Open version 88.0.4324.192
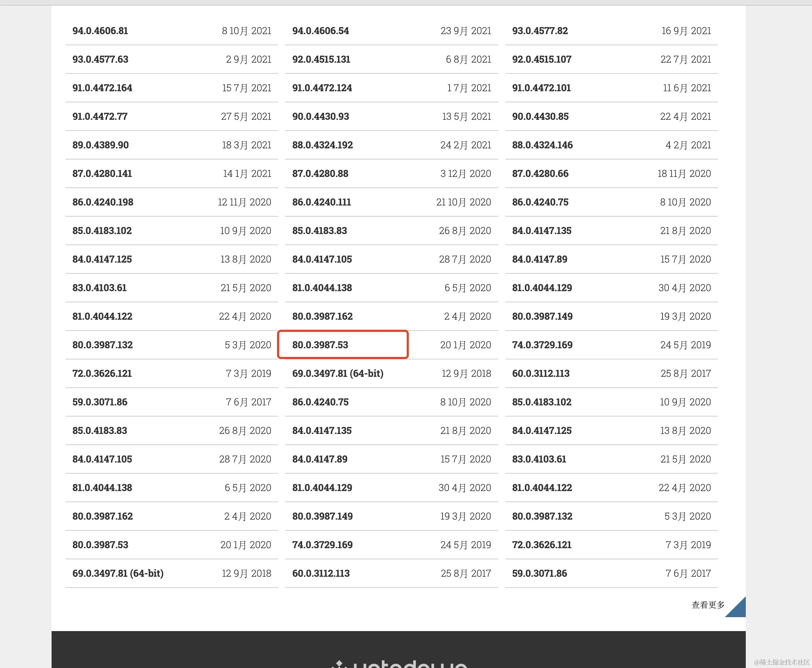The width and height of the screenshot is (812, 668). 322,145
